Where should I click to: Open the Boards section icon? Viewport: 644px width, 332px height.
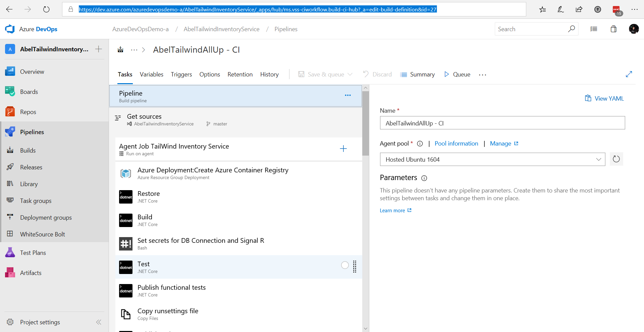(x=10, y=92)
